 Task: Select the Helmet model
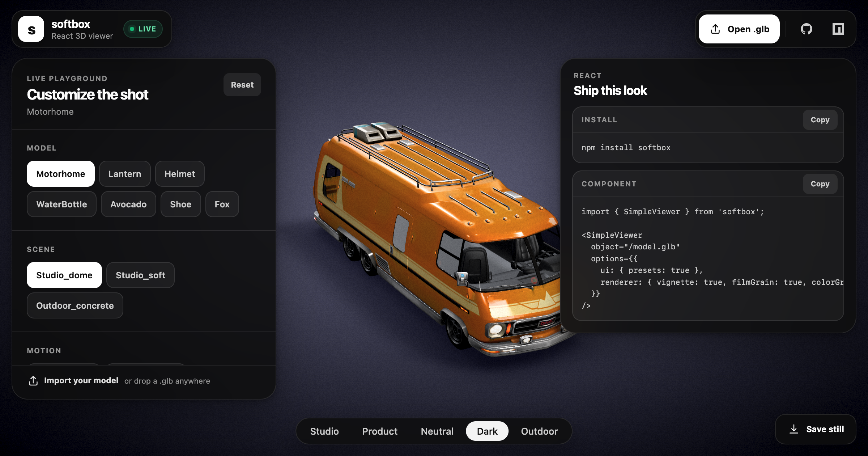click(180, 174)
